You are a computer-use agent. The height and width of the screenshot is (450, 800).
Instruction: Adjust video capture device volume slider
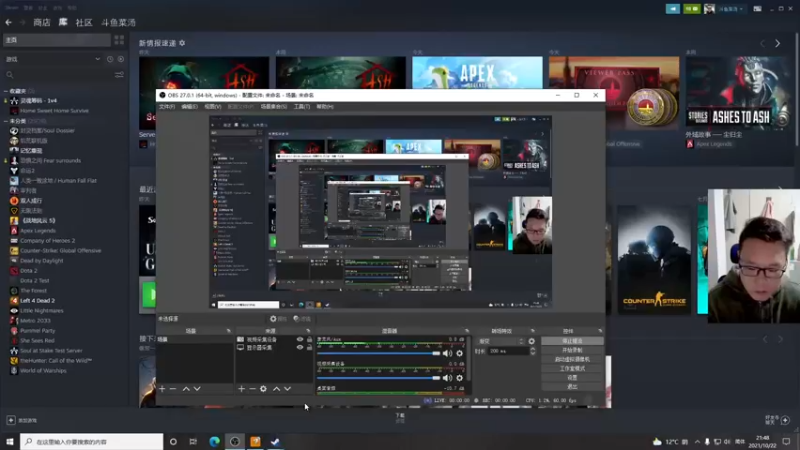[x=378, y=378]
